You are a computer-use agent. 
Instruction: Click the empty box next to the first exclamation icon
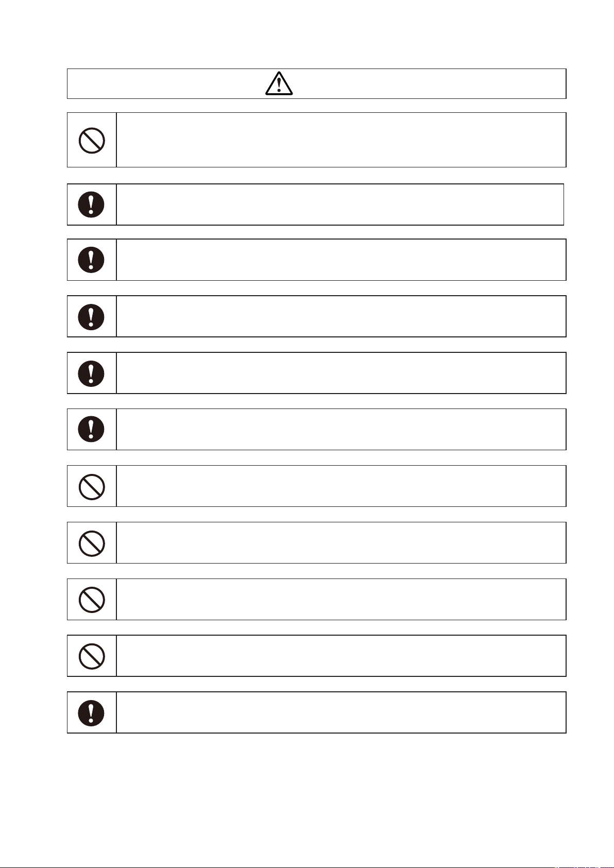[340, 205]
